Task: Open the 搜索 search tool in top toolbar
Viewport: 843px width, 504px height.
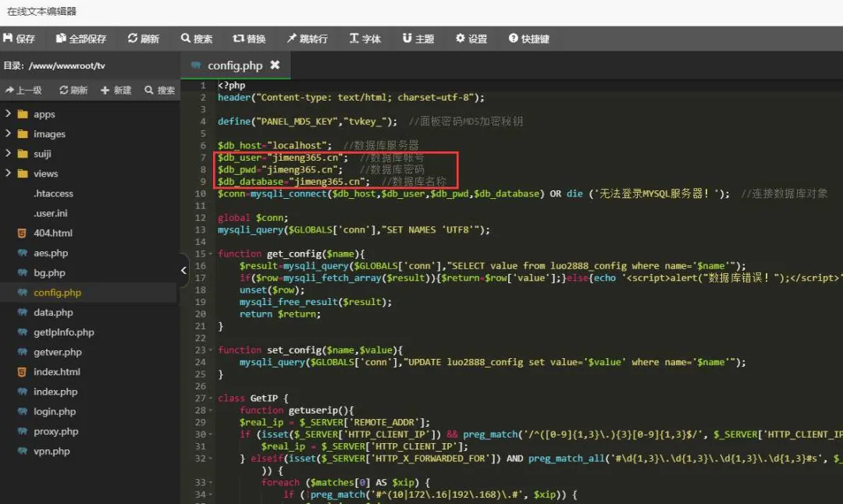Action: tap(197, 39)
